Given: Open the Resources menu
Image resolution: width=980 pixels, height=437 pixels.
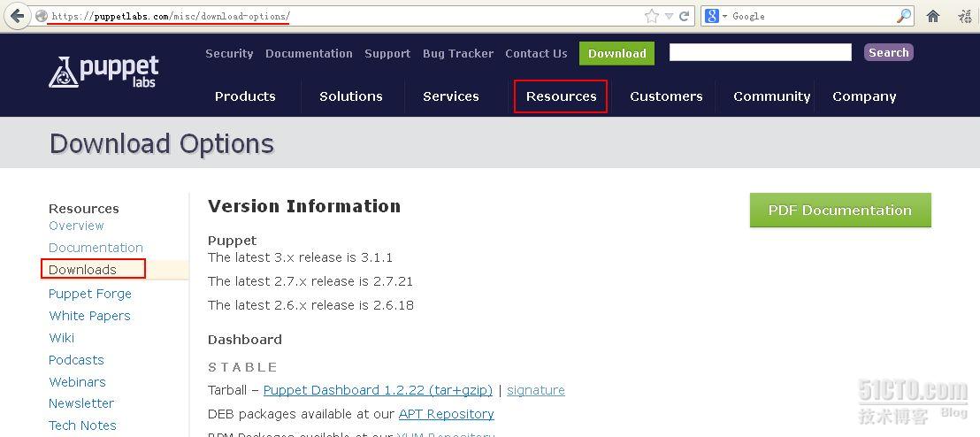Looking at the screenshot, I should tap(561, 96).
